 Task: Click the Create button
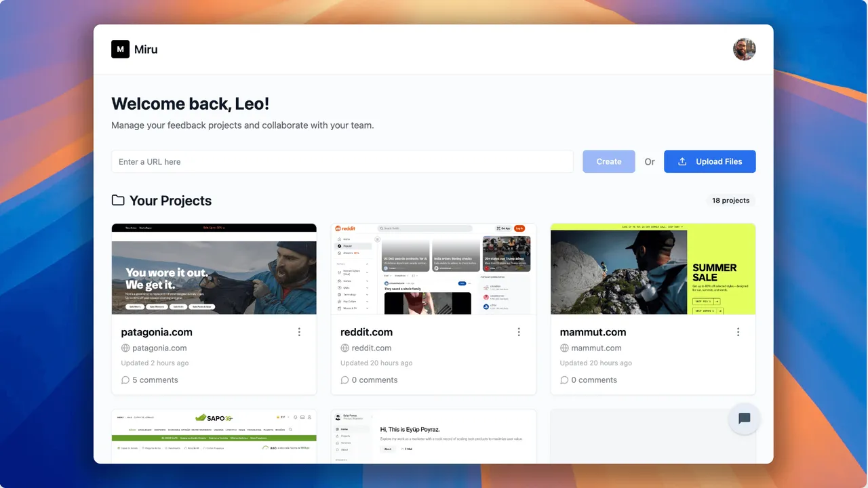click(x=609, y=161)
